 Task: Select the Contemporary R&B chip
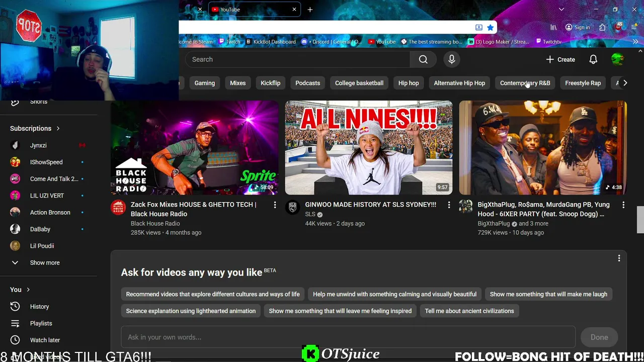pyautogui.click(x=525, y=83)
